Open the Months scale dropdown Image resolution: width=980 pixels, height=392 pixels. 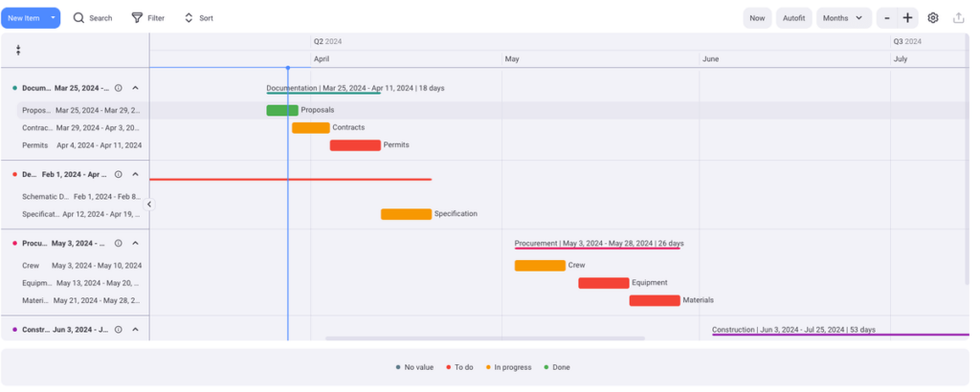(x=843, y=18)
